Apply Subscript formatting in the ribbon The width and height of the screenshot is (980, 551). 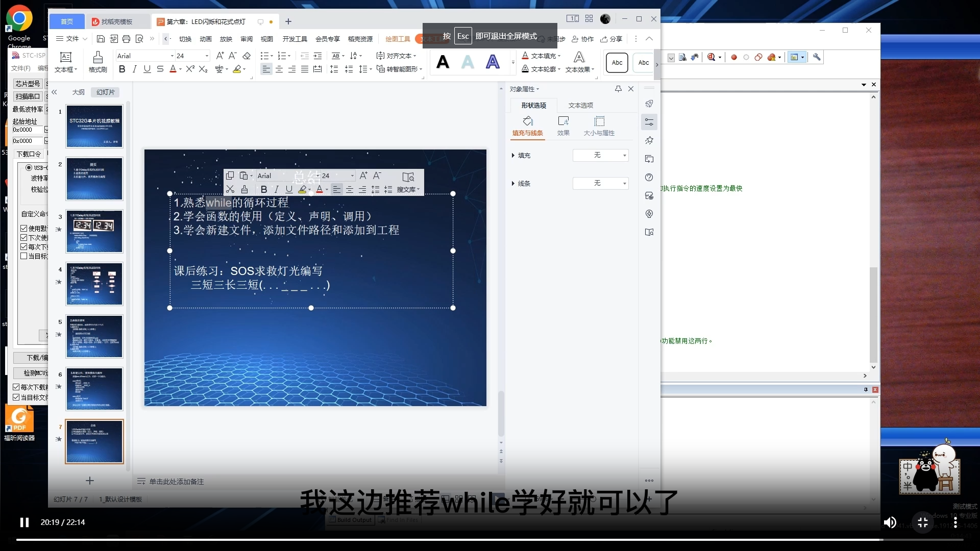click(203, 69)
